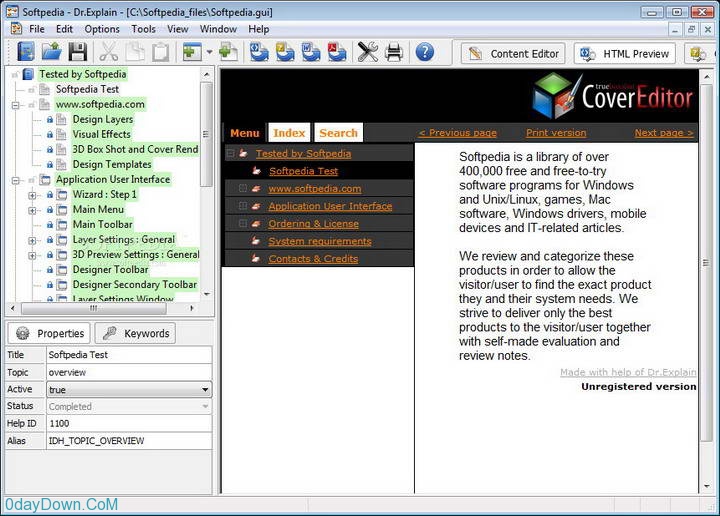
Task: Toggle the open padlock on Softpedia Test
Action: pos(32,90)
